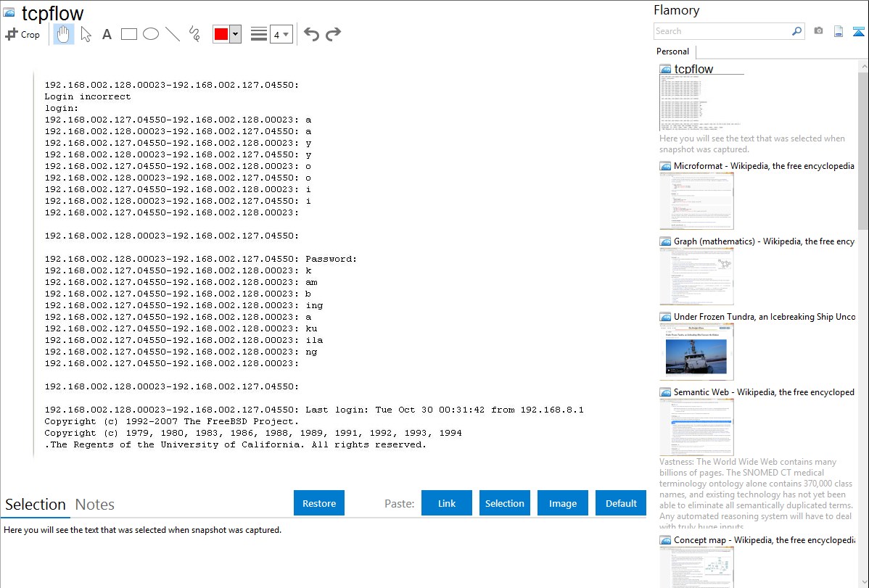This screenshot has width=869, height=588.
Task: Open the Concept map snapshot thumbnail
Action: tap(696, 568)
